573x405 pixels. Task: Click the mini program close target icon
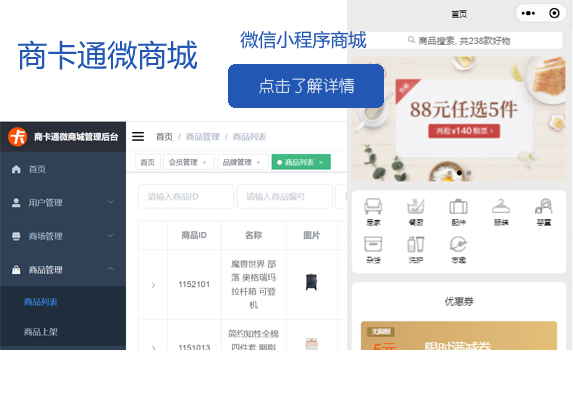(x=554, y=14)
